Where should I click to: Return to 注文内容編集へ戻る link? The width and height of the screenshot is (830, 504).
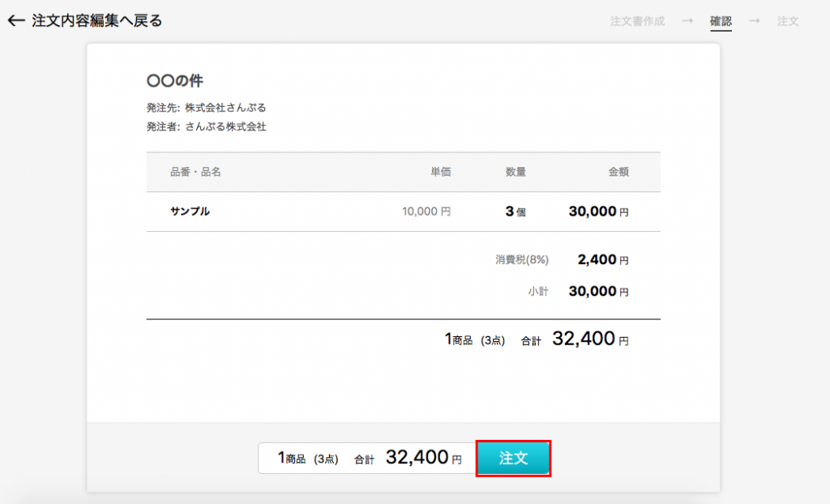96,21
